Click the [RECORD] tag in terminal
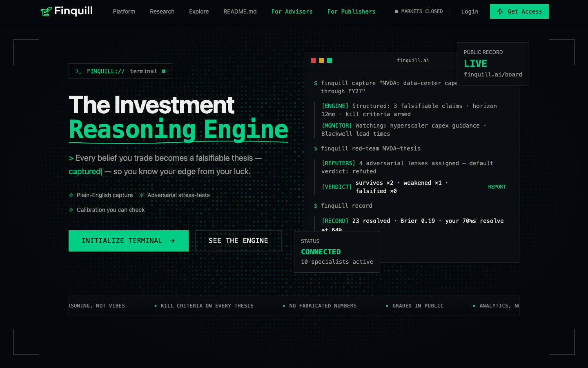588x368 pixels. [x=335, y=221]
